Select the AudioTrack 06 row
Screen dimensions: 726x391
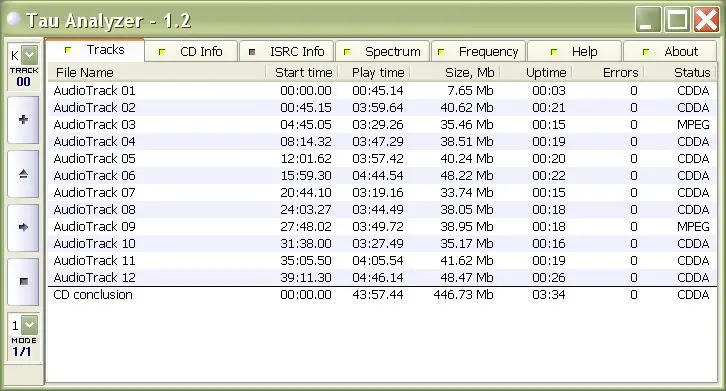pos(382,176)
